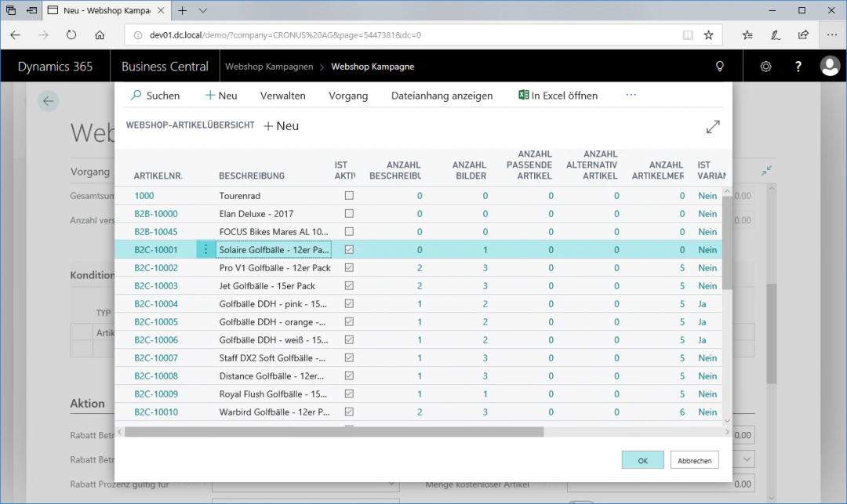This screenshot has height=504, width=847.
Task: Set tabs aside icon
Action: pyautogui.click(x=32, y=10)
